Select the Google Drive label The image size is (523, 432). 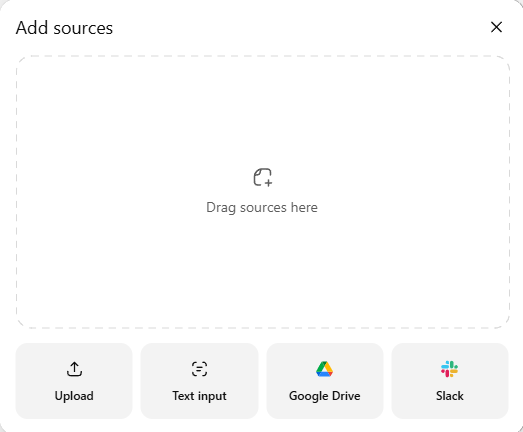(x=325, y=396)
